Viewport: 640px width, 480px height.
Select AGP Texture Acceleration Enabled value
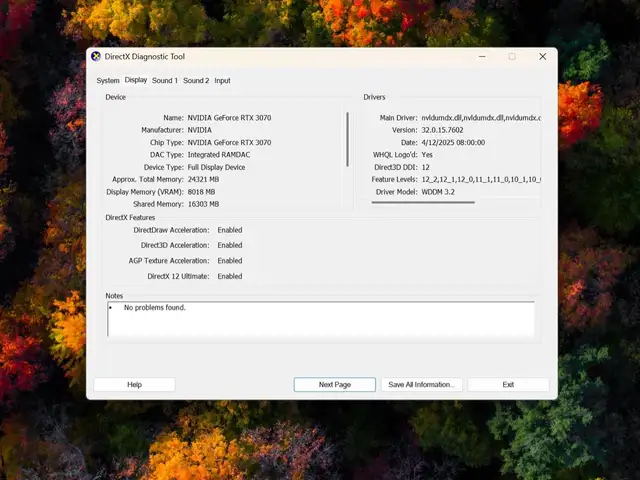(x=230, y=260)
